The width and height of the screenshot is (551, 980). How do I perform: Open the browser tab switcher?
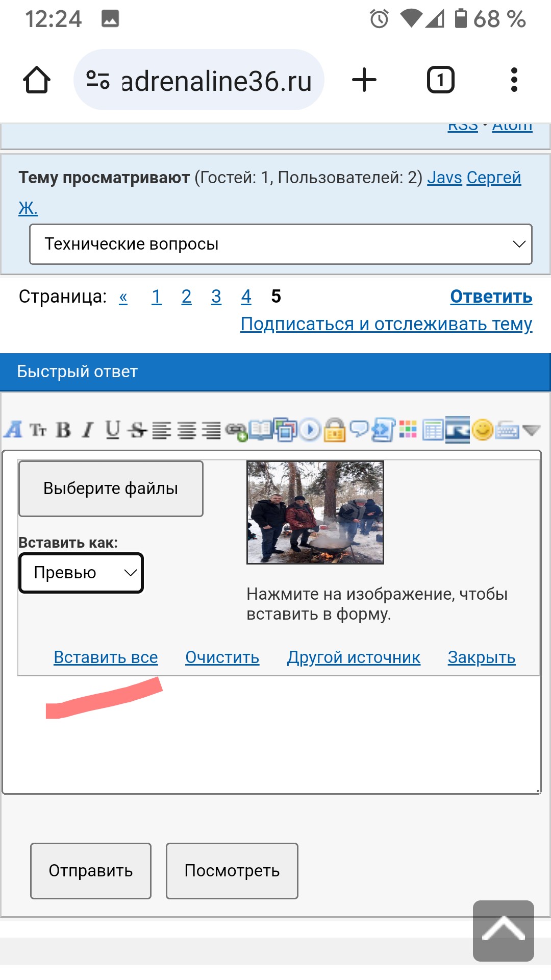[x=440, y=80]
